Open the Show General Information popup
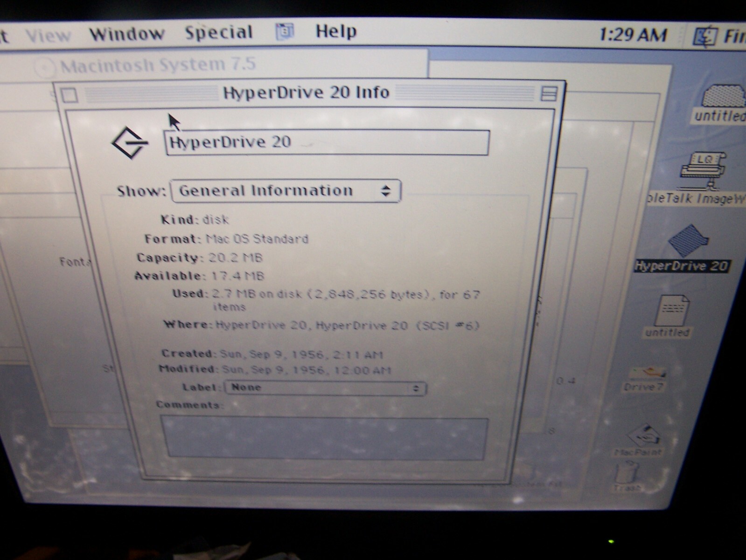Image resolution: width=746 pixels, height=560 pixels. (286, 190)
